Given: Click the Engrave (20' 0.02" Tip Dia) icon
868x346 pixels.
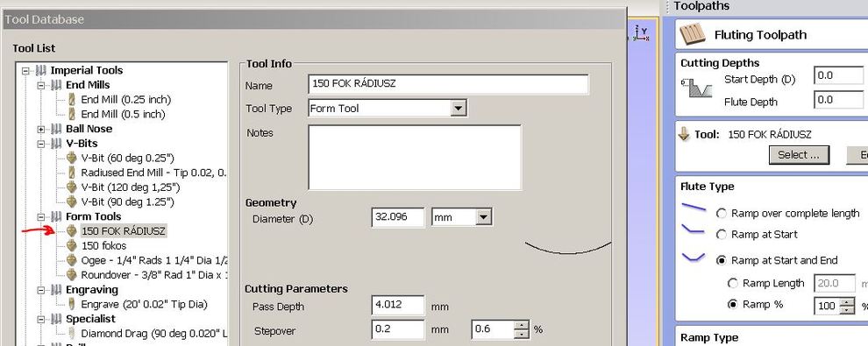Looking at the screenshot, I should [71, 304].
